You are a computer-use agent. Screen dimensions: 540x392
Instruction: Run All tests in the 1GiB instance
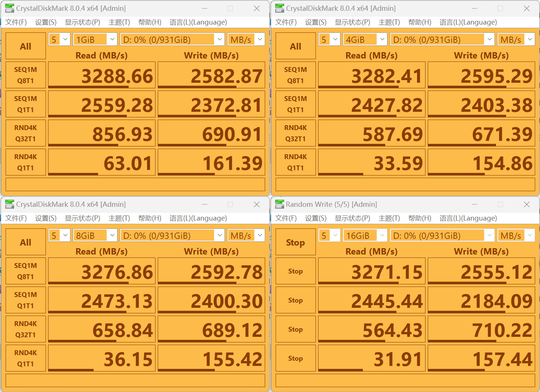click(x=25, y=46)
